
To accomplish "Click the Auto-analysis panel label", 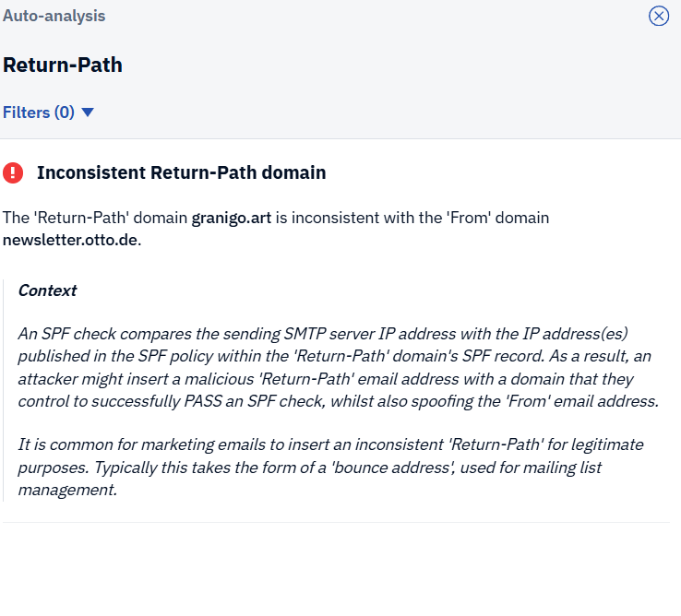I will 54,16.
